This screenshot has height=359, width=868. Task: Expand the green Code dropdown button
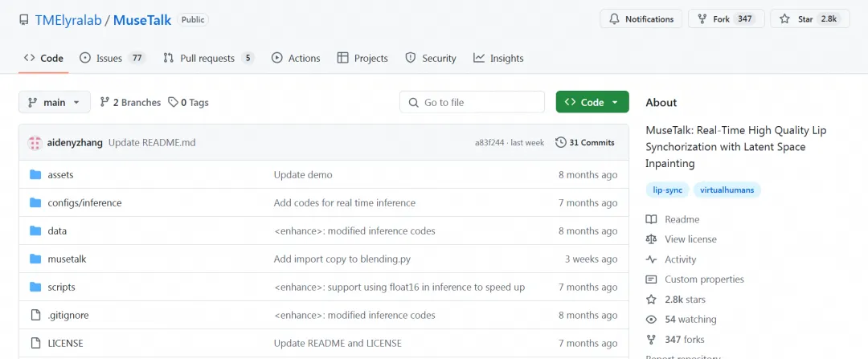pyautogui.click(x=592, y=102)
